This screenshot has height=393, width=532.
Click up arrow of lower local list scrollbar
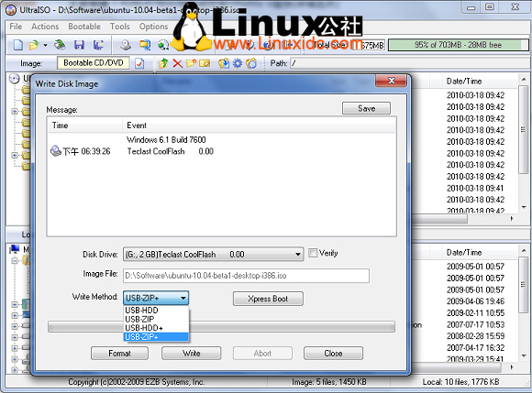[524, 251]
